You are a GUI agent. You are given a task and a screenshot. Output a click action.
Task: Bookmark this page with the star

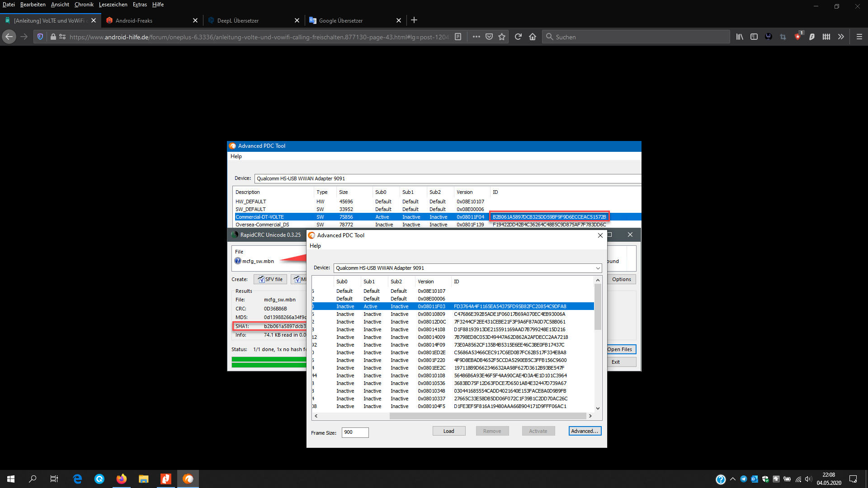point(502,37)
